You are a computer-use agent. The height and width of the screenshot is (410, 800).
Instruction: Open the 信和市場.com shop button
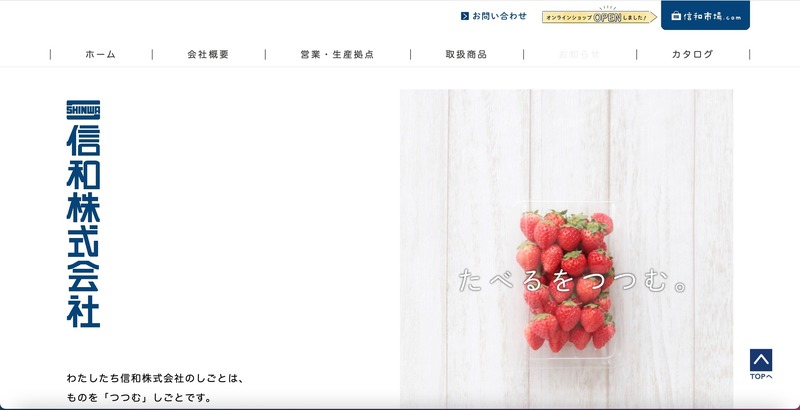pos(705,15)
